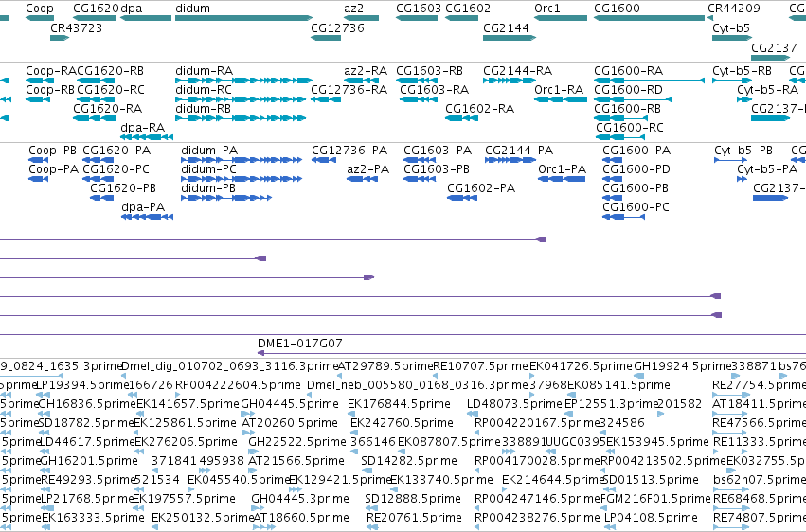Click the CR44209 gene label
Screen dimensions: 806x532
(733, 9)
